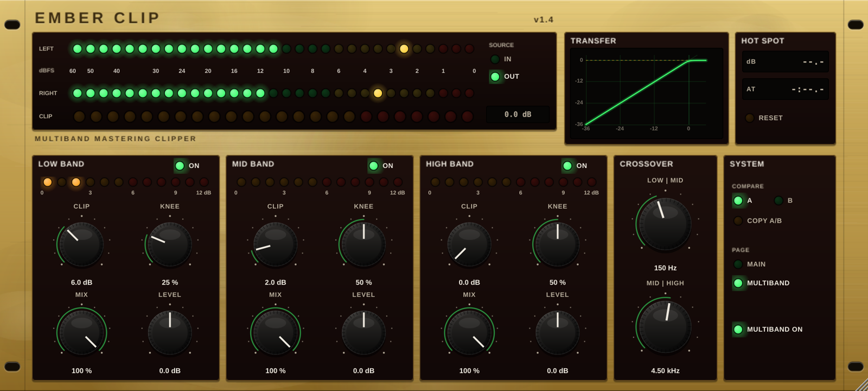Image resolution: width=868 pixels, height=391 pixels.
Task: Toggle the High Band ON switch
Action: coord(574,166)
